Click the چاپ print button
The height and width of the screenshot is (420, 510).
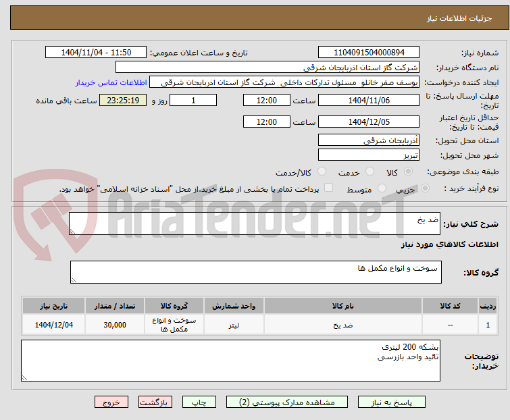199,402
